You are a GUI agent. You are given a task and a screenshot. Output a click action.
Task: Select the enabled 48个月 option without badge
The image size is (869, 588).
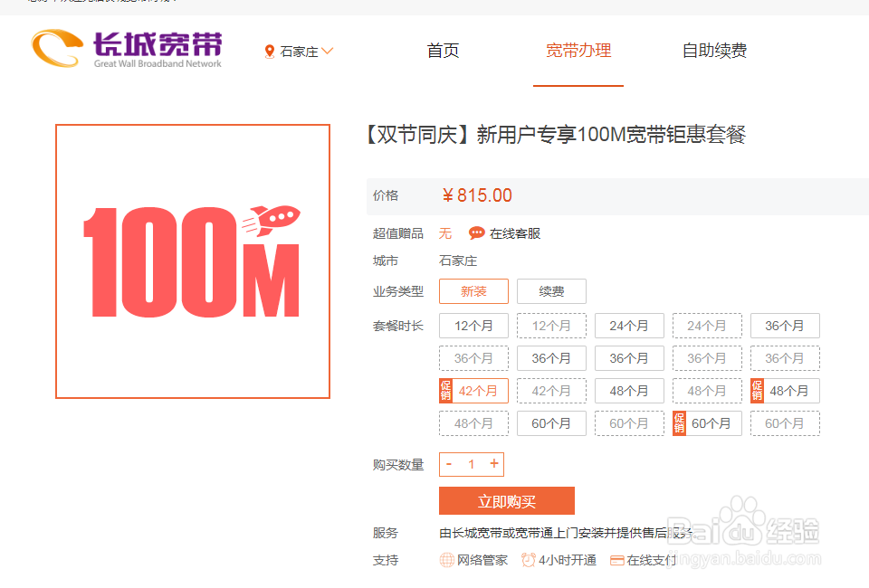coord(629,391)
